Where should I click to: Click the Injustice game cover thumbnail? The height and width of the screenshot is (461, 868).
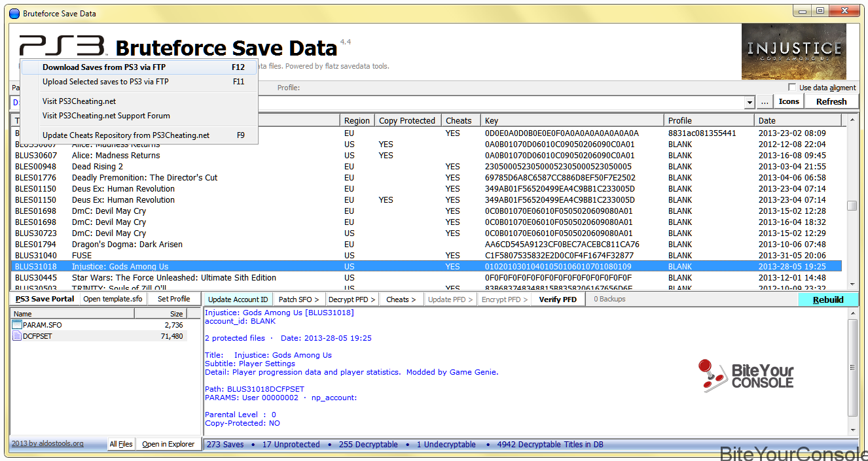tap(794, 52)
